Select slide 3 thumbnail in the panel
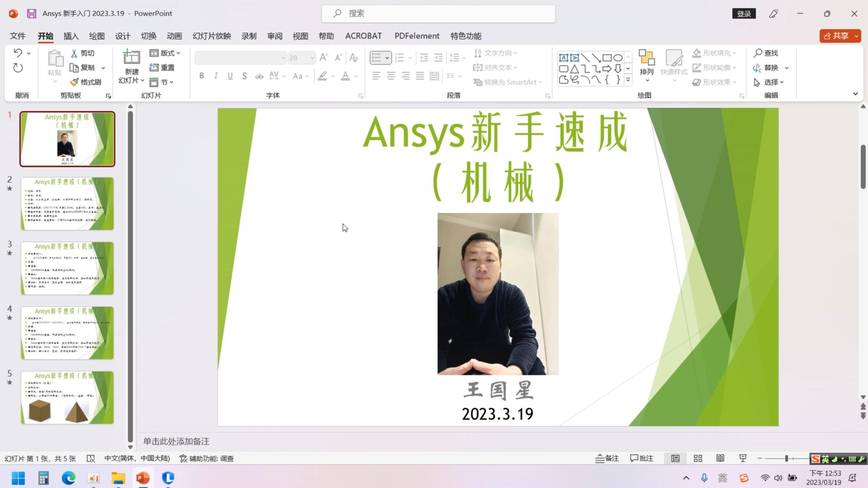 [67, 268]
